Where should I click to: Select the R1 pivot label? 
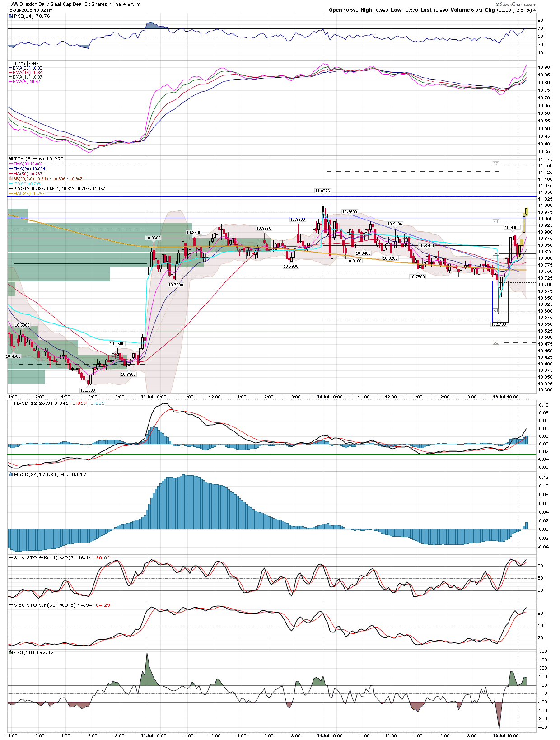tap(495, 222)
